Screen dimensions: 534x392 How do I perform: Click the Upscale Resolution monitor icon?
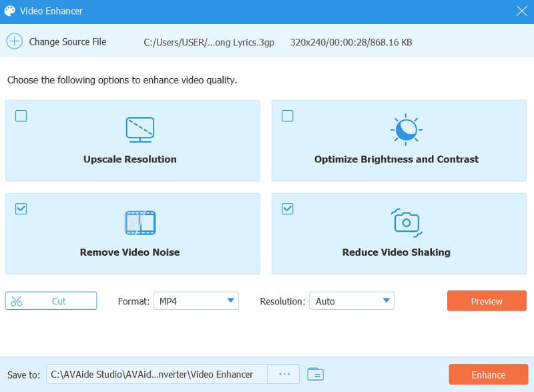(140, 130)
